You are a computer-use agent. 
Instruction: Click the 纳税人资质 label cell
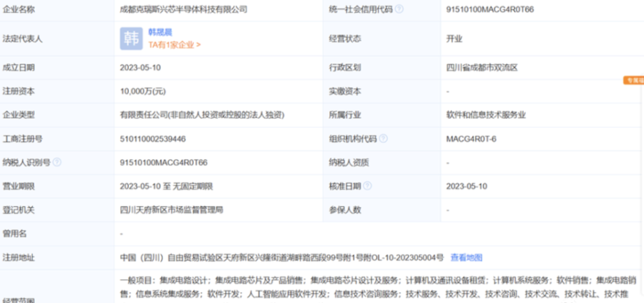pos(381,163)
